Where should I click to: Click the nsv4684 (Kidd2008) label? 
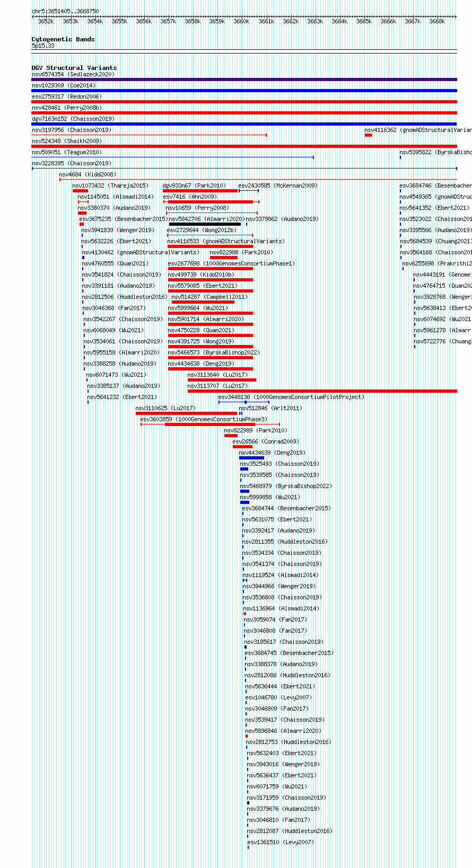click(87, 174)
